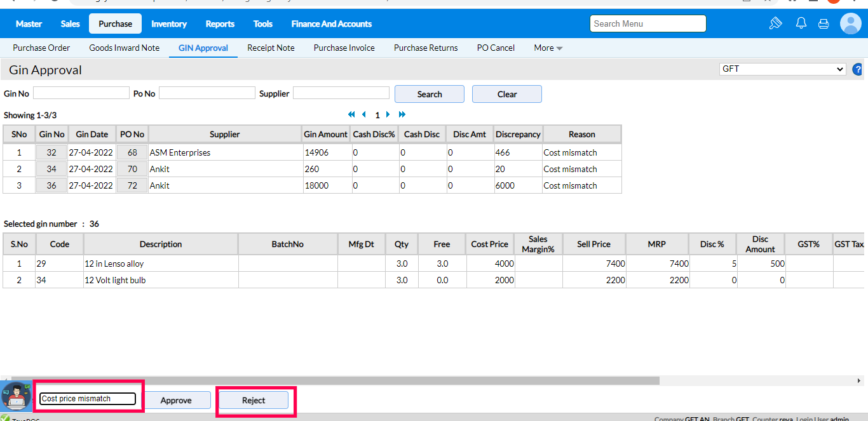Viewport: 868px width, 421px height.
Task: Open the Inventory menu
Action: pos(168,23)
